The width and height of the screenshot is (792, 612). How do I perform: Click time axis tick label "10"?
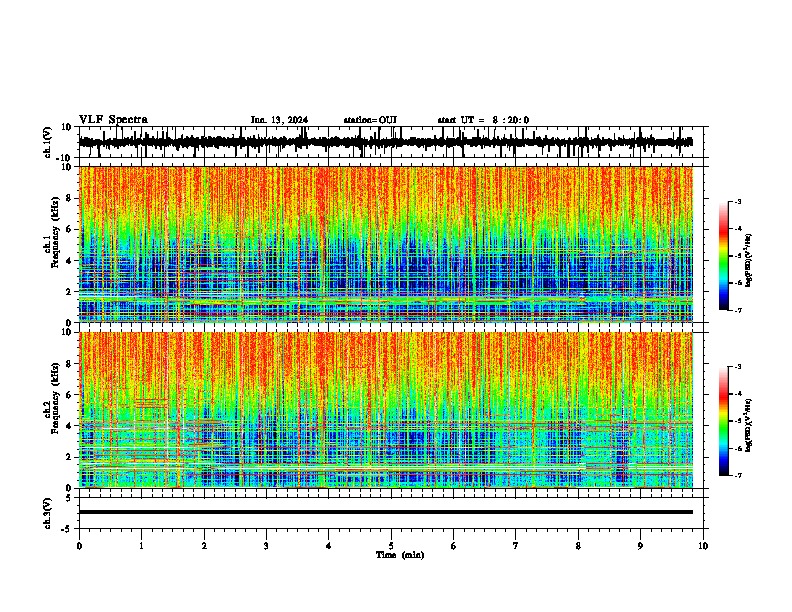pos(703,546)
